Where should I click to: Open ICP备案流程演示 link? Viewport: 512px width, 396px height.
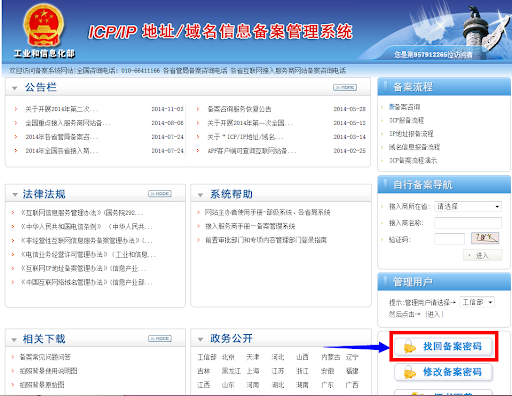point(413,160)
